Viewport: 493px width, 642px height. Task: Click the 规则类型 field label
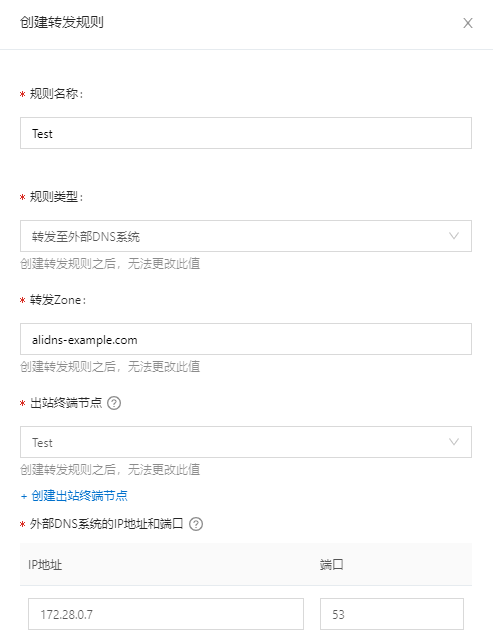(x=56, y=197)
